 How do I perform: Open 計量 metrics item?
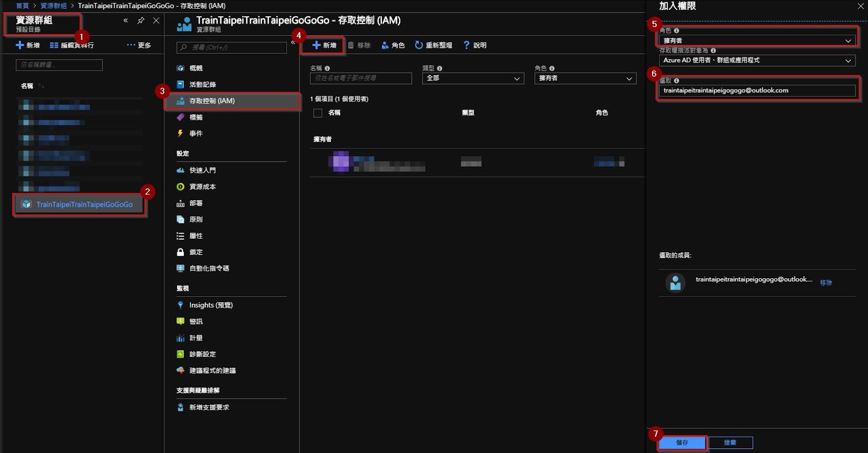coord(196,338)
